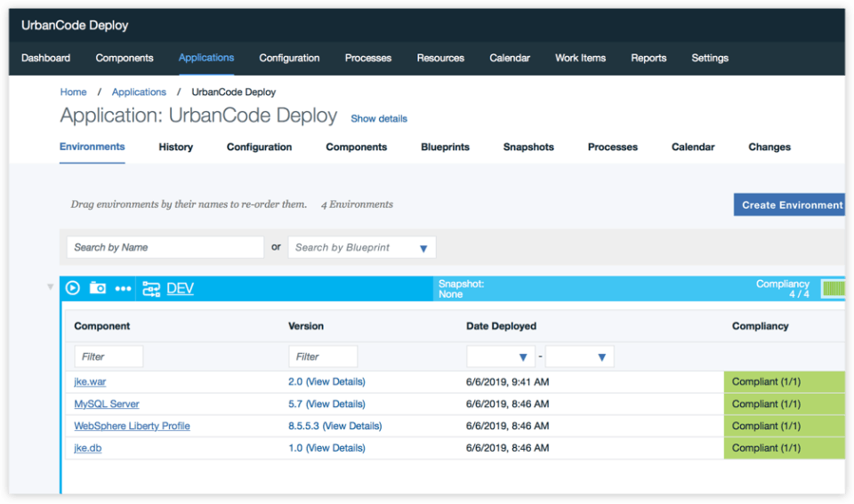Open application Processes tab
Viewport: 854px width, 504px height.
[x=613, y=147]
